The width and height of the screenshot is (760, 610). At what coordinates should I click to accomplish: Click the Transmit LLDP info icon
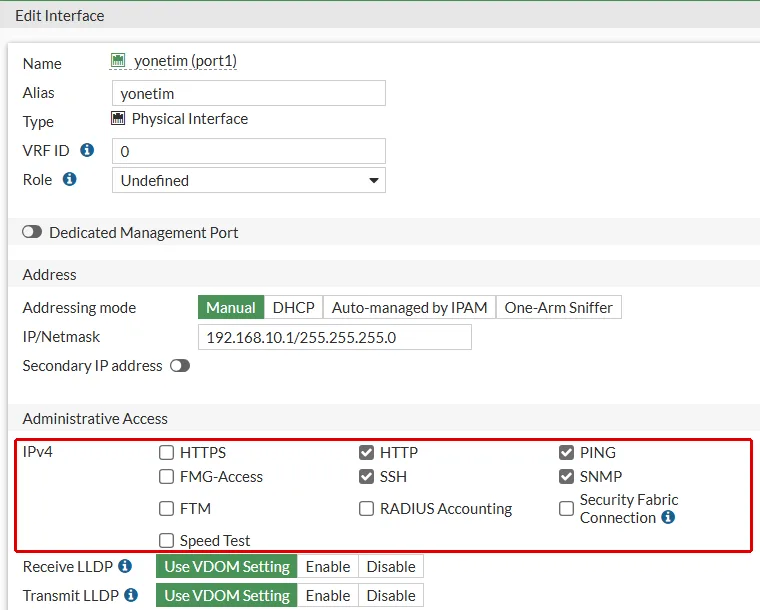(x=131, y=595)
